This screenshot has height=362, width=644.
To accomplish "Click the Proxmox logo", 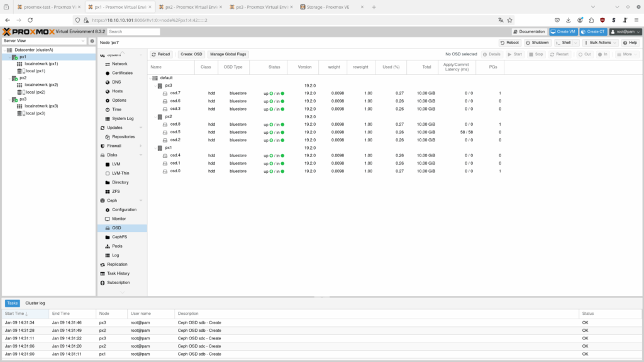I will 28,31.
